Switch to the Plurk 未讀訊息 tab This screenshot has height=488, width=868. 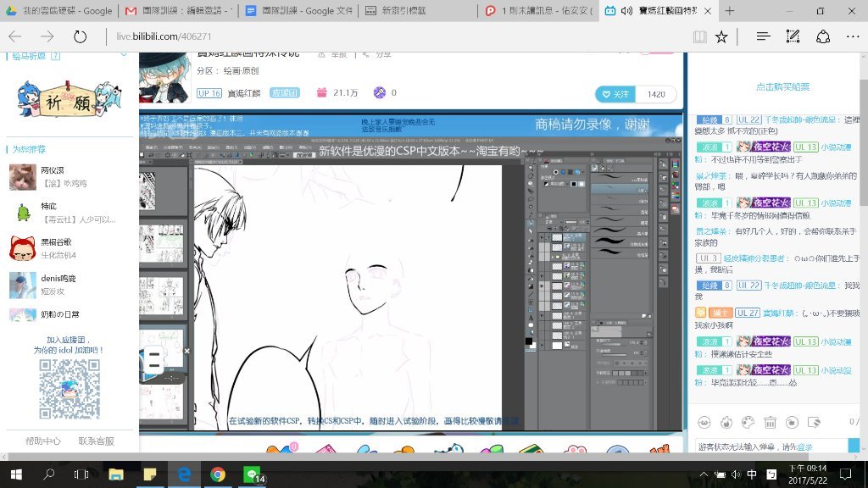[x=538, y=10]
